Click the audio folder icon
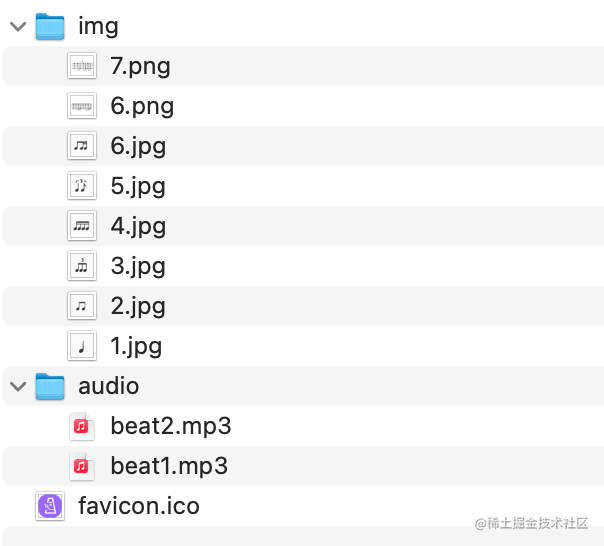 click(50, 386)
